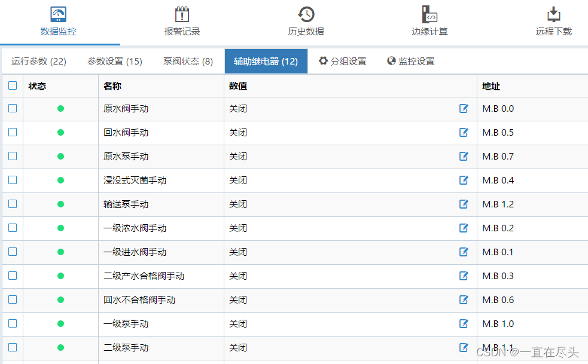Viewport: 588px width, 364px height.
Task: Open 监控设置 monitor settings
Action: pyautogui.click(x=410, y=61)
